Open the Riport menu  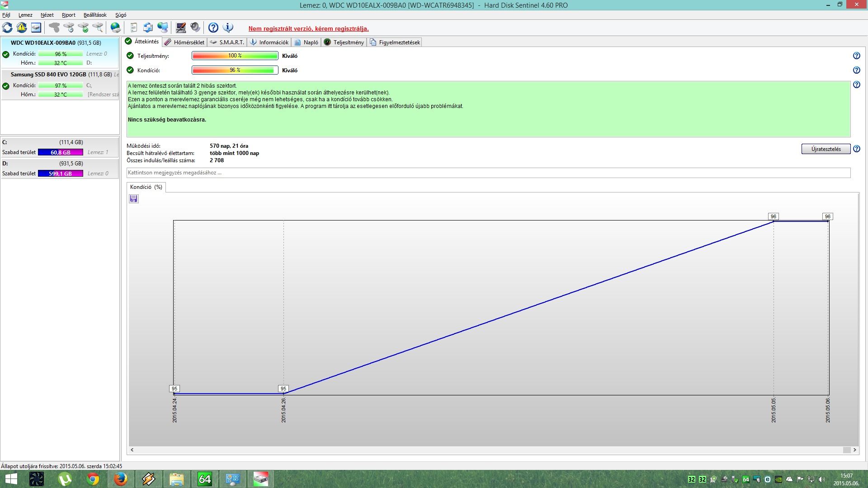[69, 15]
